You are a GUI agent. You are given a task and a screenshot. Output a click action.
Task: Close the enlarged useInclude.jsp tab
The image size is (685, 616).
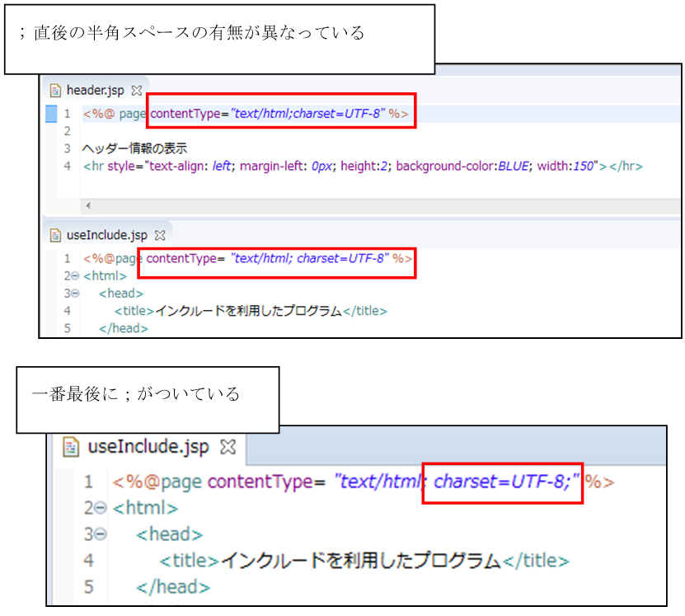click(x=228, y=447)
